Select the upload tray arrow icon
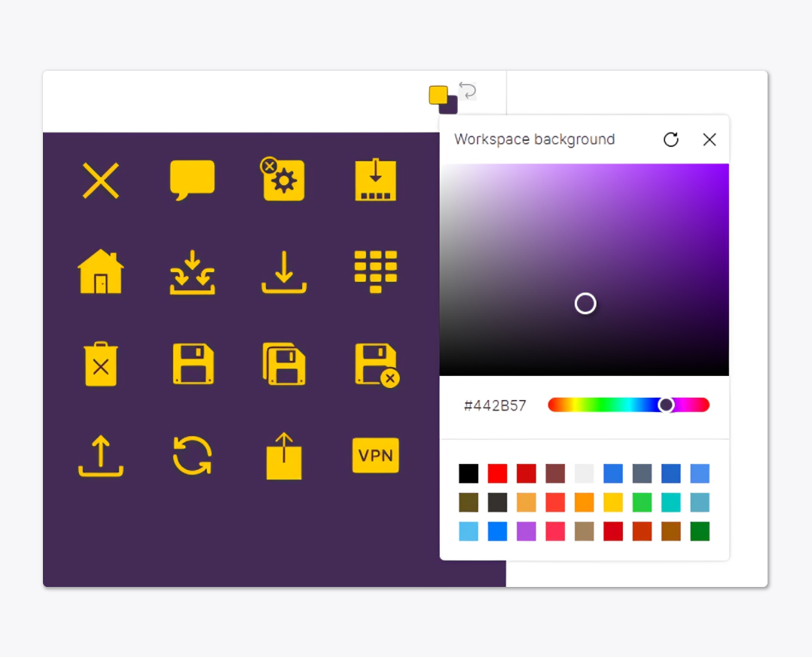812x657 pixels. [x=100, y=455]
